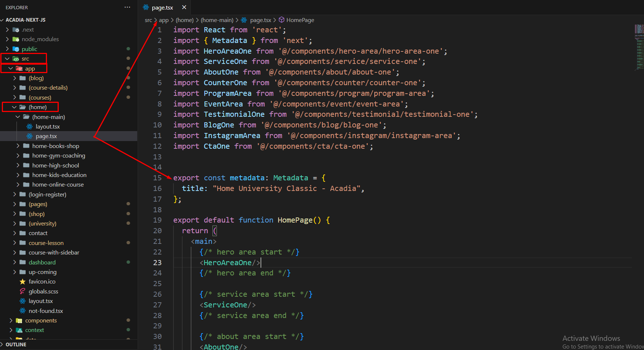Click the React icon beside the layout.tsx file in (home-main)
This screenshot has height=350, width=644.
tap(30, 126)
